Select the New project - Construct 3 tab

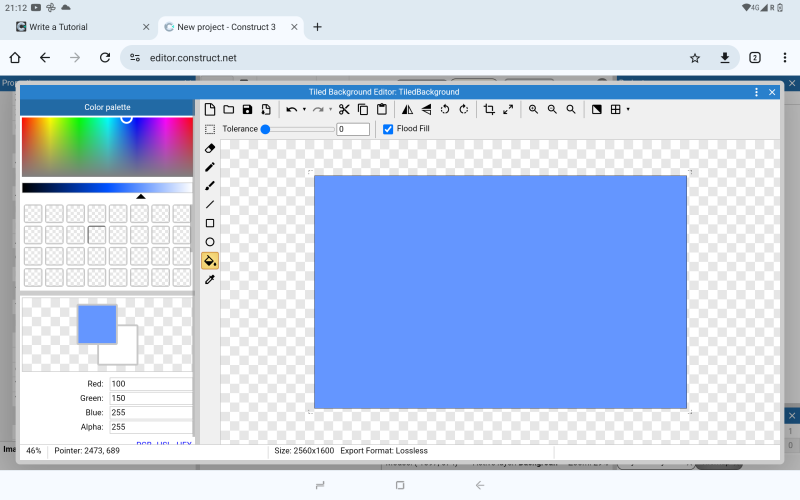tap(227, 27)
